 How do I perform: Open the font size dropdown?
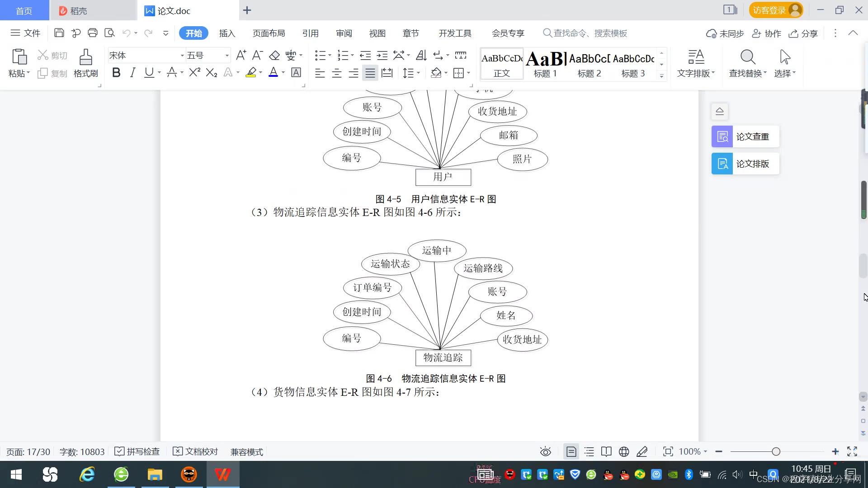click(x=227, y=56)
